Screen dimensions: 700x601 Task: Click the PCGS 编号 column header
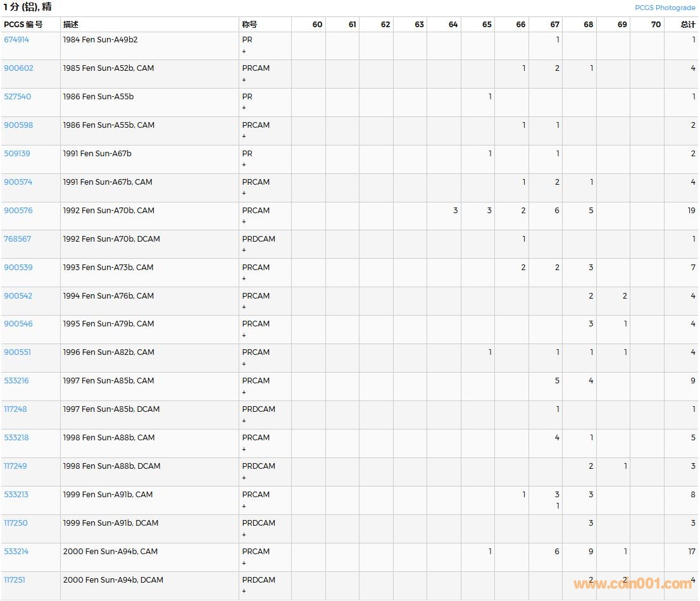click(23, 25)
